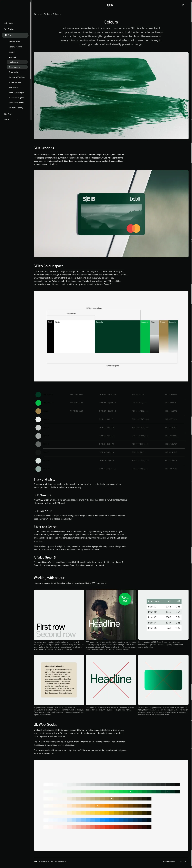Open Media bank sidebar item
Image resolution: width=192 pixels, height=868 pixels.
click(13, 62)
